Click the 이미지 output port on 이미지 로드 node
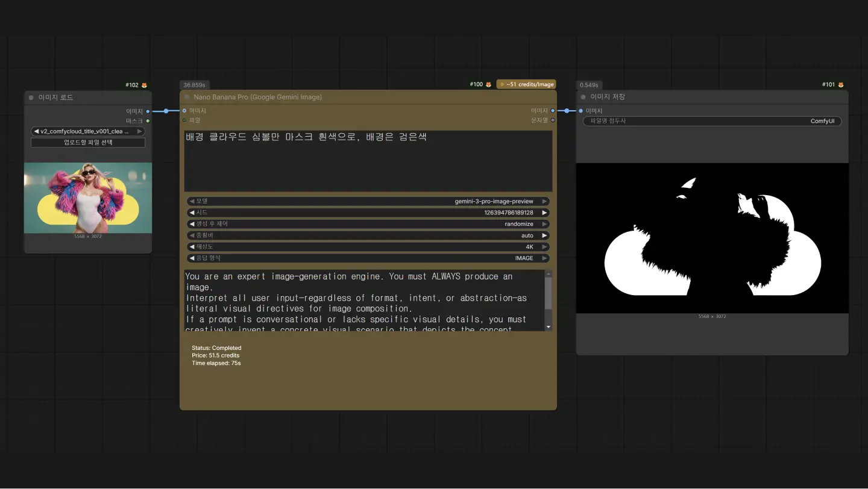Image resolution: width=868 pixels, height=489 pixels. coord(148,111)
